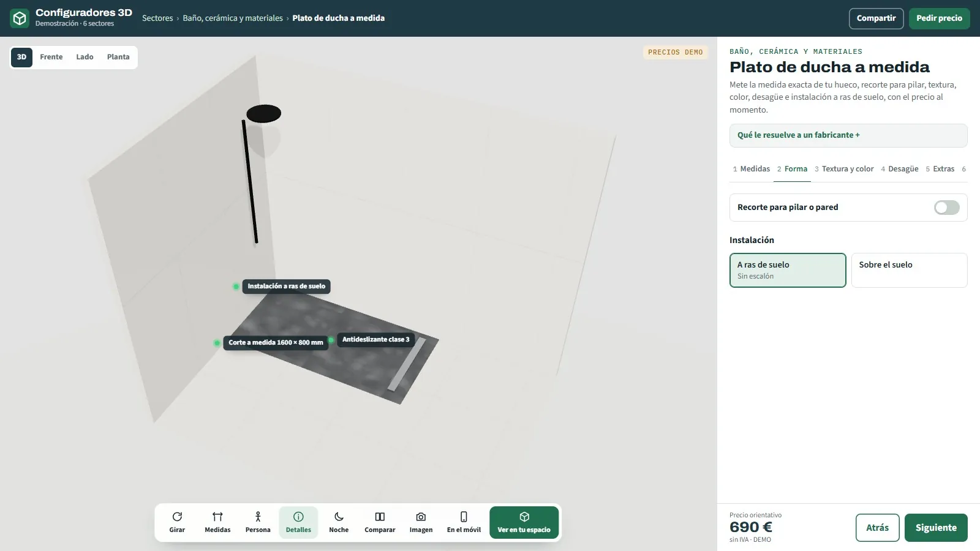980x551 pixels.
Task: Click the Antideslizante clase 3 label
Action: tap(375, 340)
